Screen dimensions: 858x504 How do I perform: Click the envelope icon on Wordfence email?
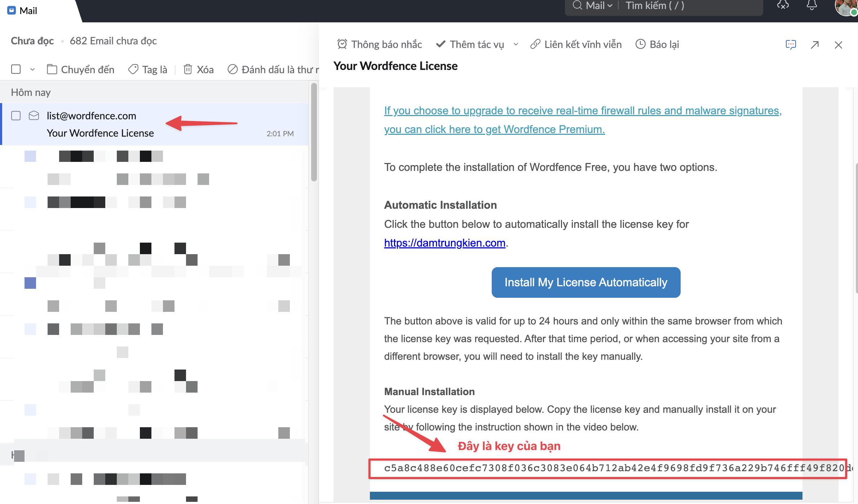[34, 115]
